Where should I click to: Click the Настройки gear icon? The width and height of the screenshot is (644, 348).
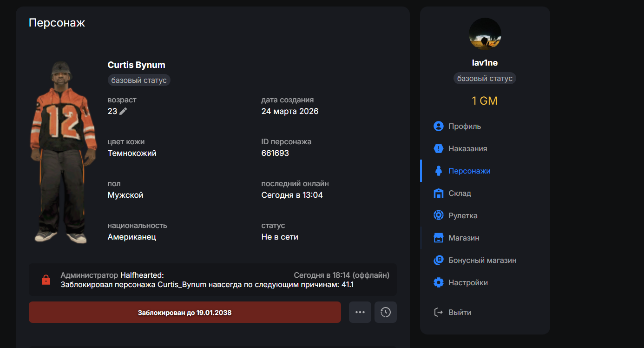point(438,282)
